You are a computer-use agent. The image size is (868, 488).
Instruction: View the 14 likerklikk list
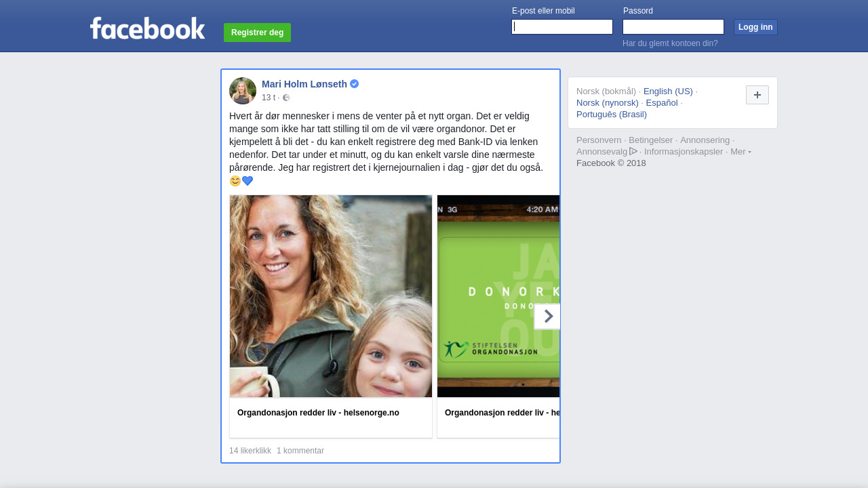point(250,451)
